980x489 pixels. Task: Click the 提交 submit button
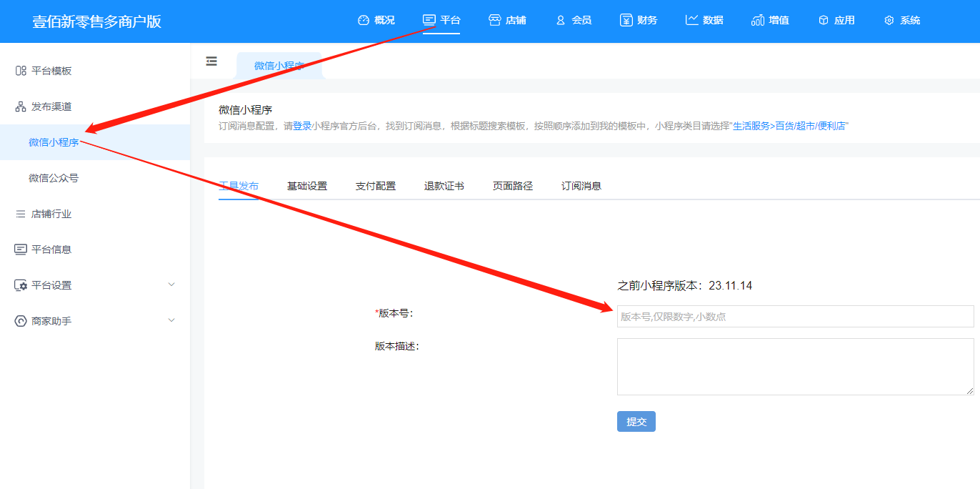(636, 421)
